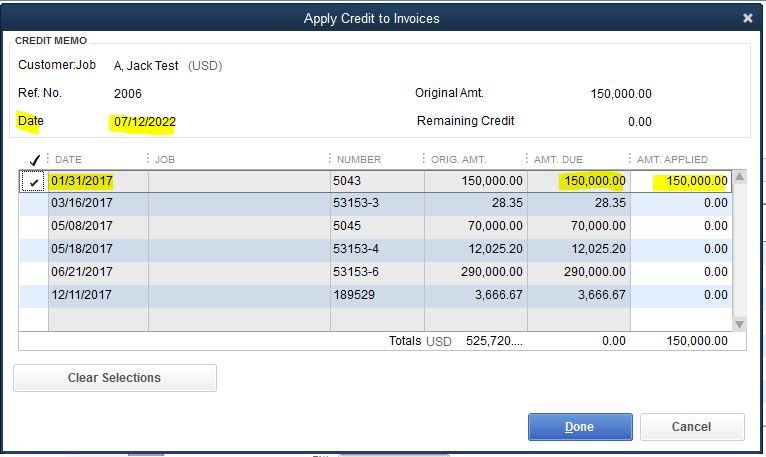
Task: Close the Apply Credit to Invoices dialog
Action: (747, 18)
